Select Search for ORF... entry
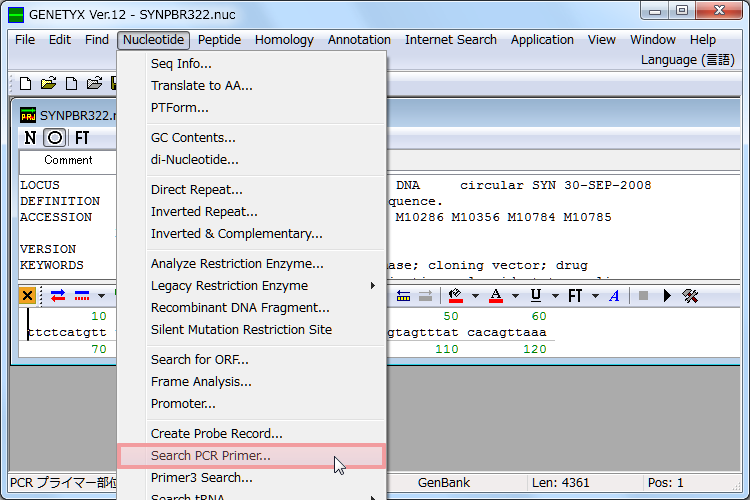750x500 pixels. tap(252, 360)
